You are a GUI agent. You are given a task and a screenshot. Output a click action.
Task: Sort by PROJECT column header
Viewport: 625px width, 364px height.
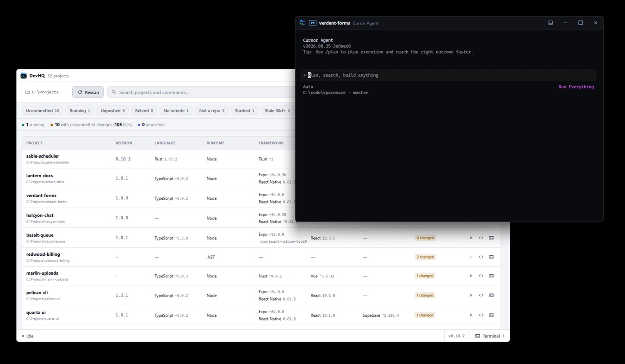pyautogui.click(x=34, y=143)
